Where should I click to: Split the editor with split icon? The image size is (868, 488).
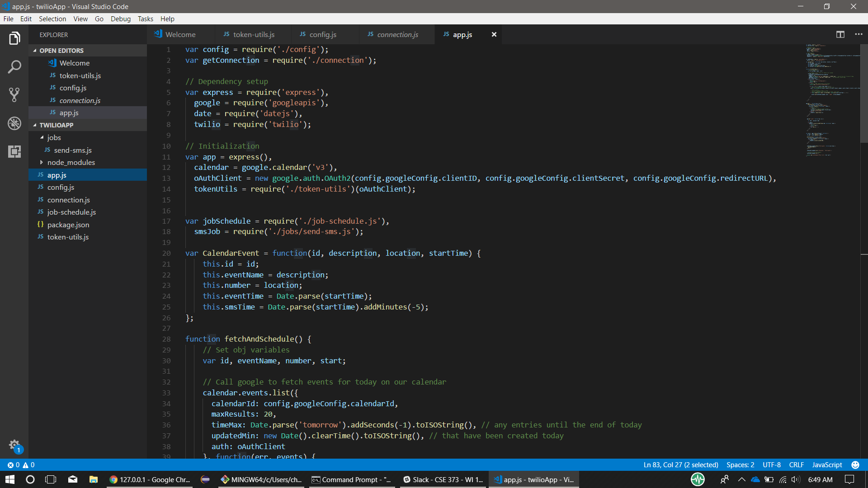coord(840,34)
